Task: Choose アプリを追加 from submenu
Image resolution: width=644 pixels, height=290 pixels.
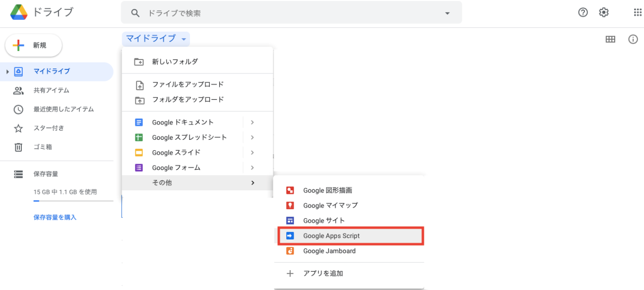Action: coord(349,274)
